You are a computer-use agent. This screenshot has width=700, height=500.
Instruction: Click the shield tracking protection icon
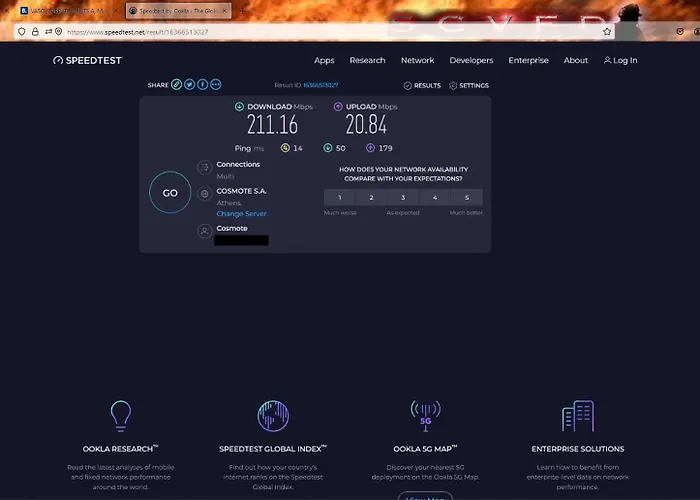coord(21,32)
